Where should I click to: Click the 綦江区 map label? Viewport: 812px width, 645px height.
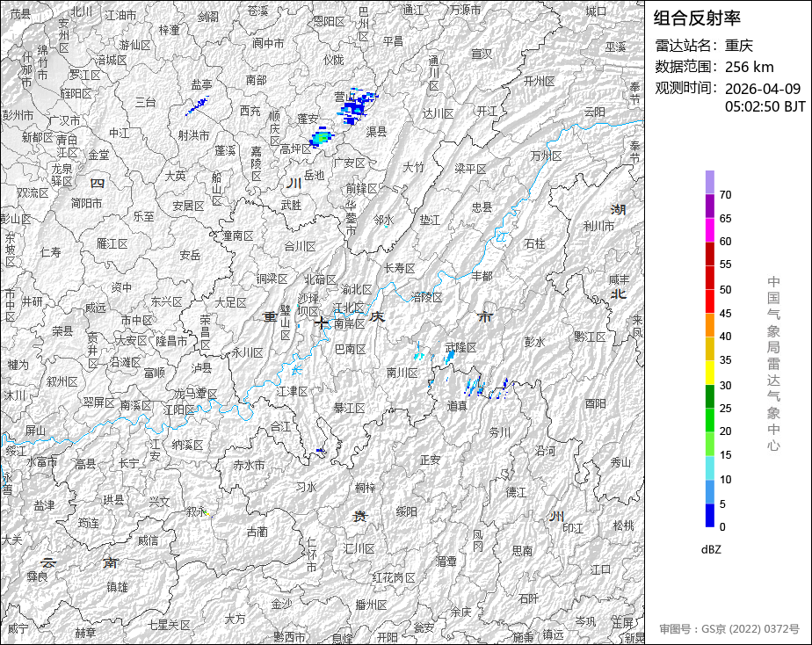coord(350,409)
